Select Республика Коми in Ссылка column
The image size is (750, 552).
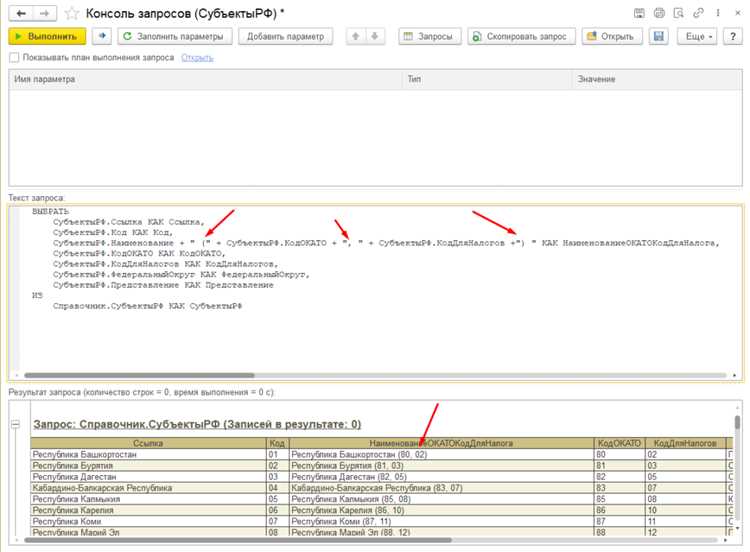point(148,521)
